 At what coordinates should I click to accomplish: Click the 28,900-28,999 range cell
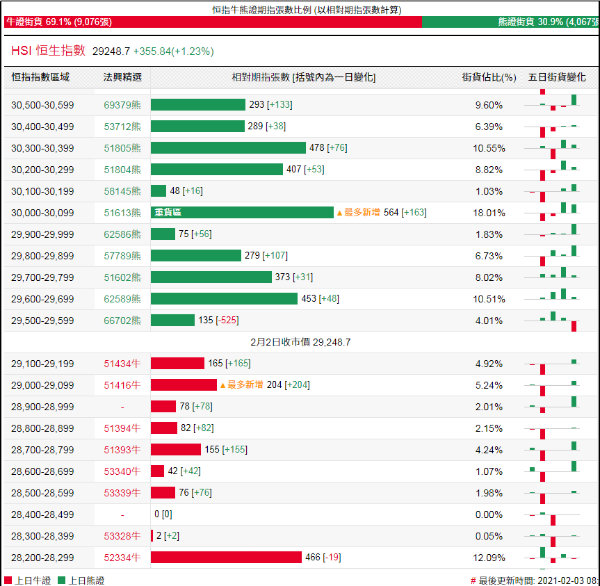point(42,406)
